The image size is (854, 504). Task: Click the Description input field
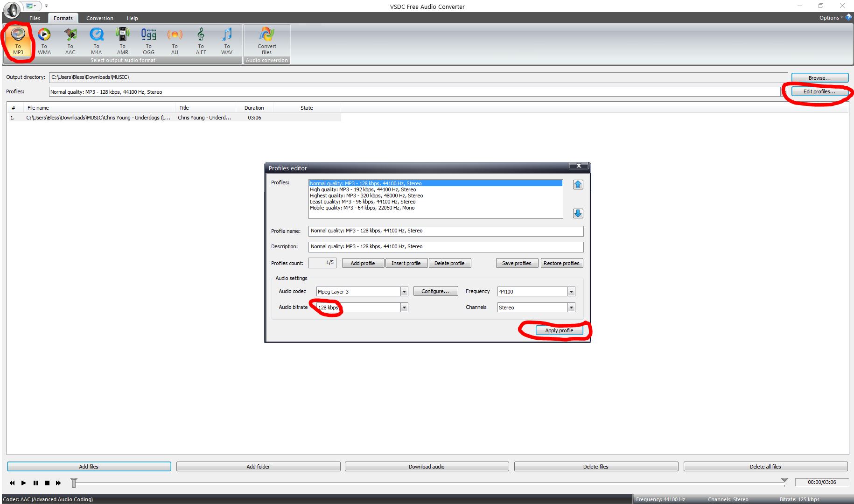coord(446,247)
